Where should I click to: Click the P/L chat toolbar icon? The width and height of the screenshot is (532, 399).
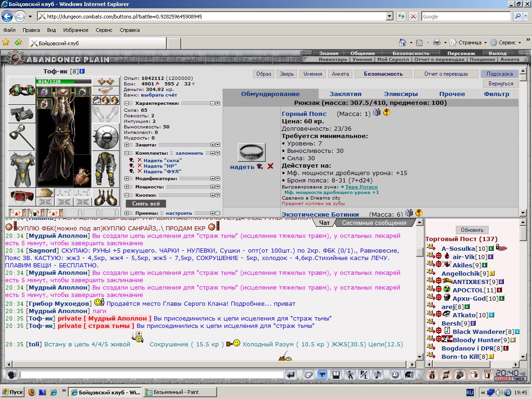click(x=363, y=375)
